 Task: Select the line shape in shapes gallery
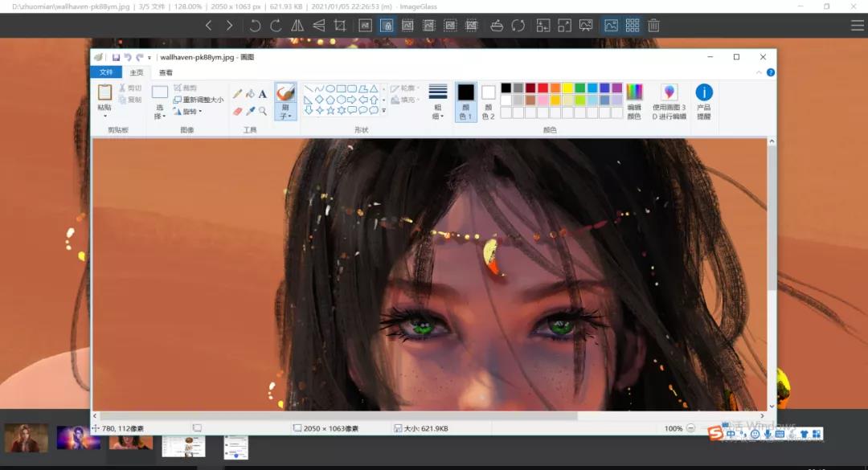click(309, 88)
